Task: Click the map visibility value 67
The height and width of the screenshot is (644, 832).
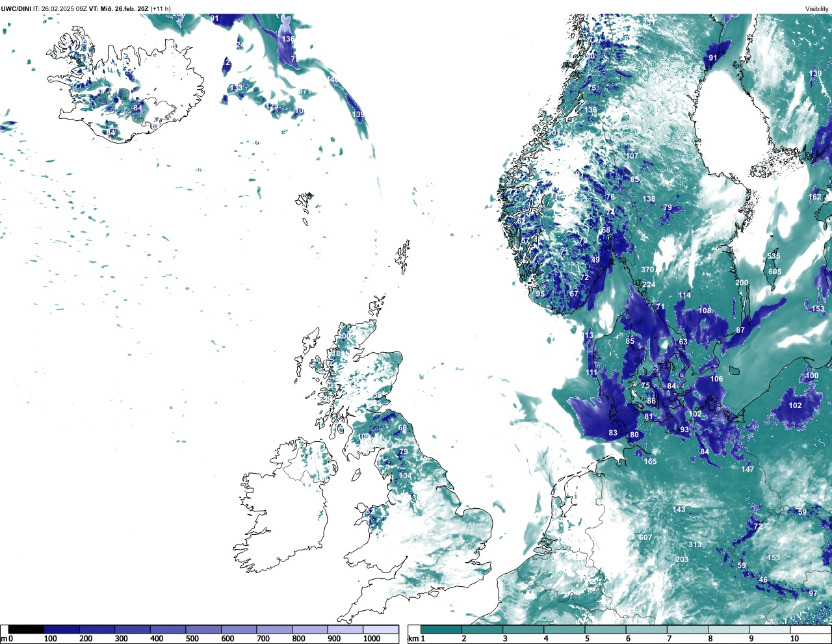Action: click(574, 294)
